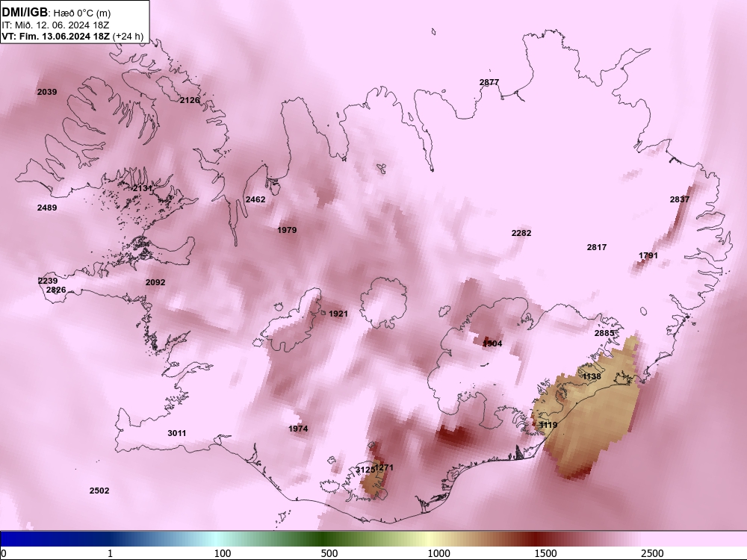Click the 1138 height value
Viewport: 747px width, 560px height.
click(592, 376)
